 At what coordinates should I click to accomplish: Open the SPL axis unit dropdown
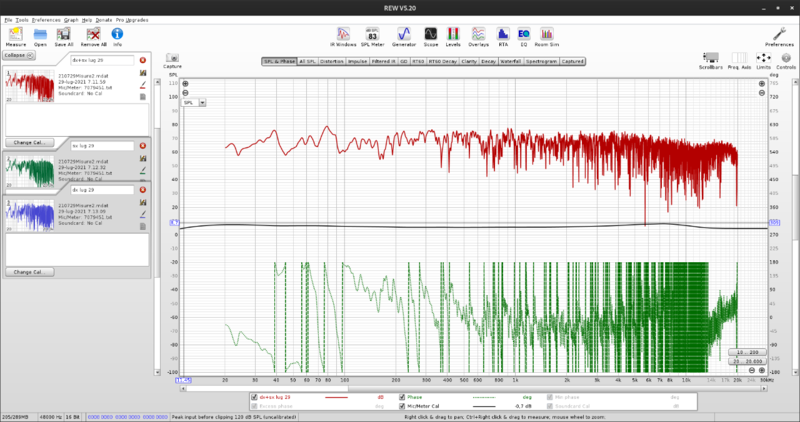(202, 102)
